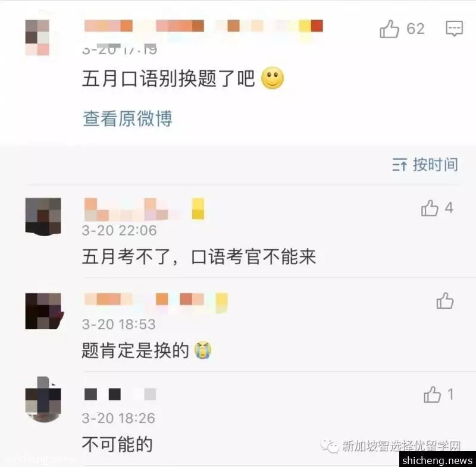The width and height of the screenshot is (476, 467).
Task: Like the comment posted at 18:53
Action: point(445,300)
